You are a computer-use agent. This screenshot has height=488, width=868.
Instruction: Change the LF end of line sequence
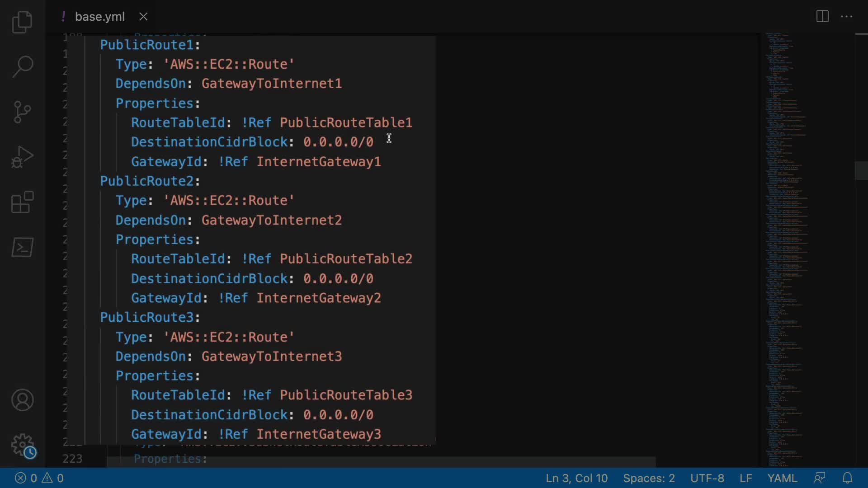tap(745, 478)
